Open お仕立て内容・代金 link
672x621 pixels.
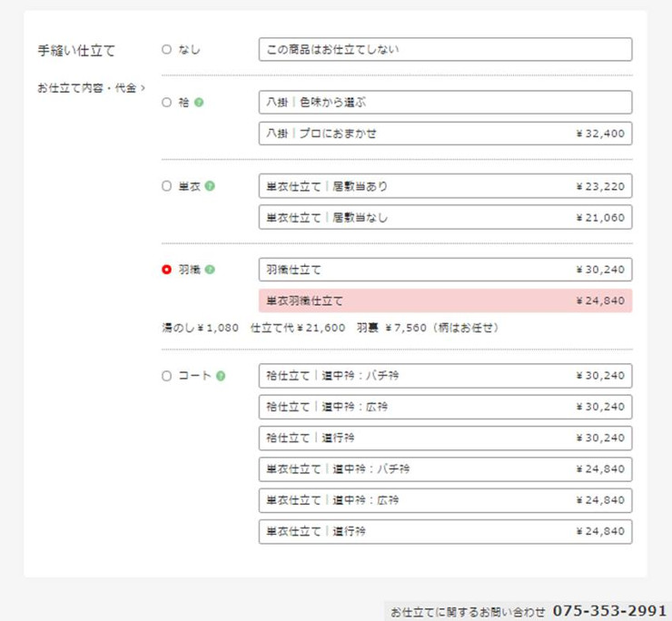pyautogui.click(x=91, y=88)
